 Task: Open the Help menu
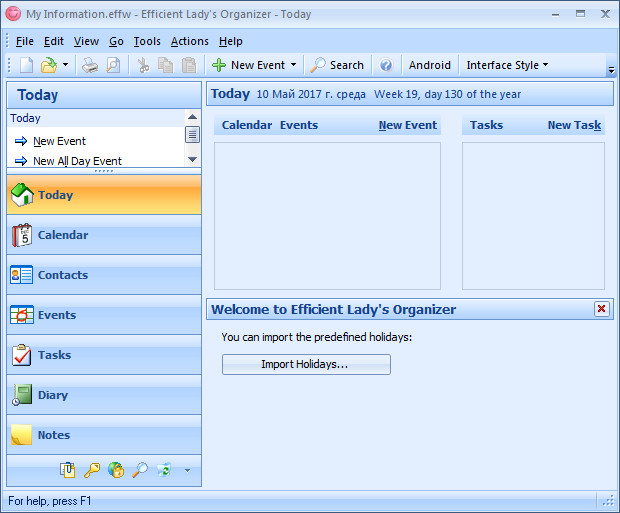(x=231, y=41)
